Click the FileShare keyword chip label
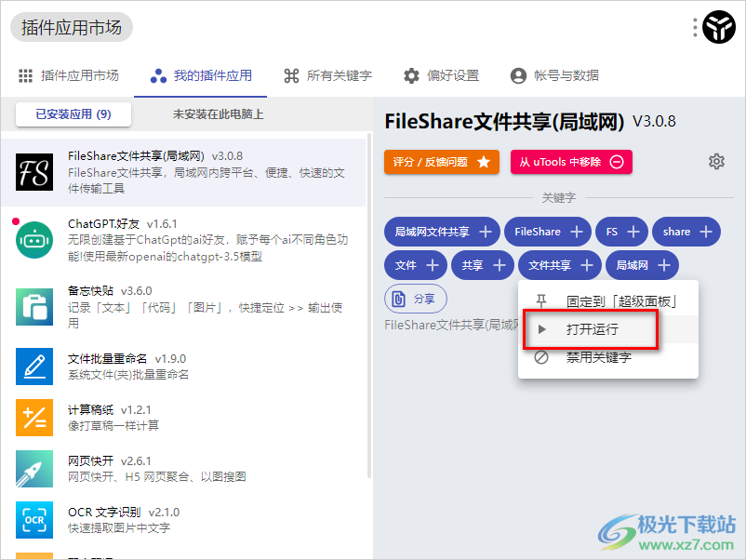This screenshot has height=560, width=746. pos(538,232)
